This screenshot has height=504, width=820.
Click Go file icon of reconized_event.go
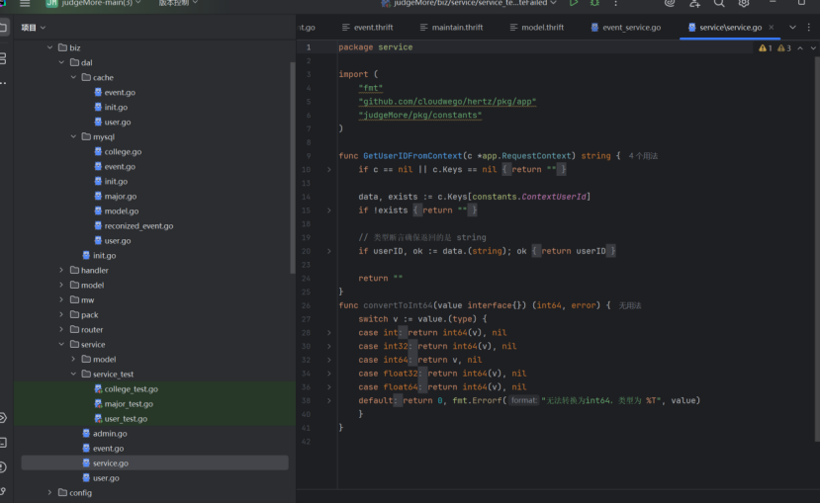tap(98, 225)
